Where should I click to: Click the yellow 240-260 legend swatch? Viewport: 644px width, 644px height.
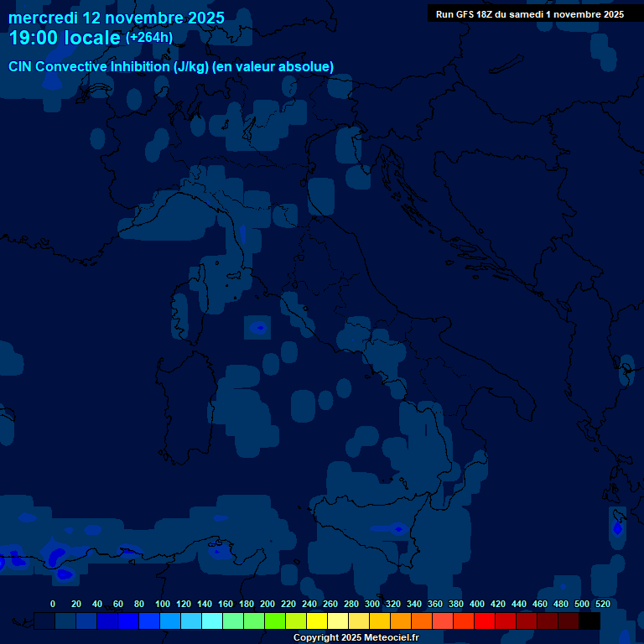[x=317, y=621]
